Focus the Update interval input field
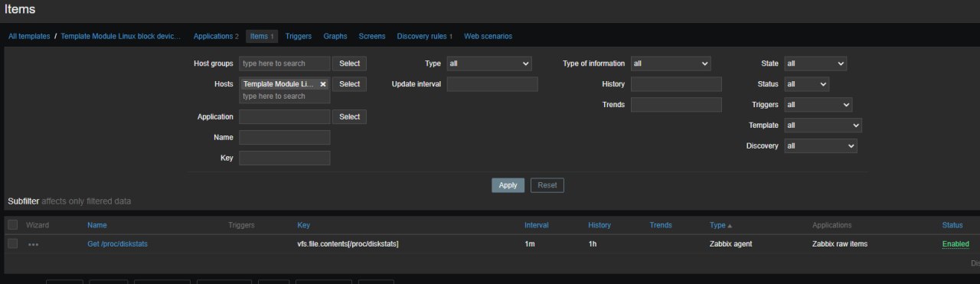Screen dimensions: 980x284 click(x=492, y=84)
